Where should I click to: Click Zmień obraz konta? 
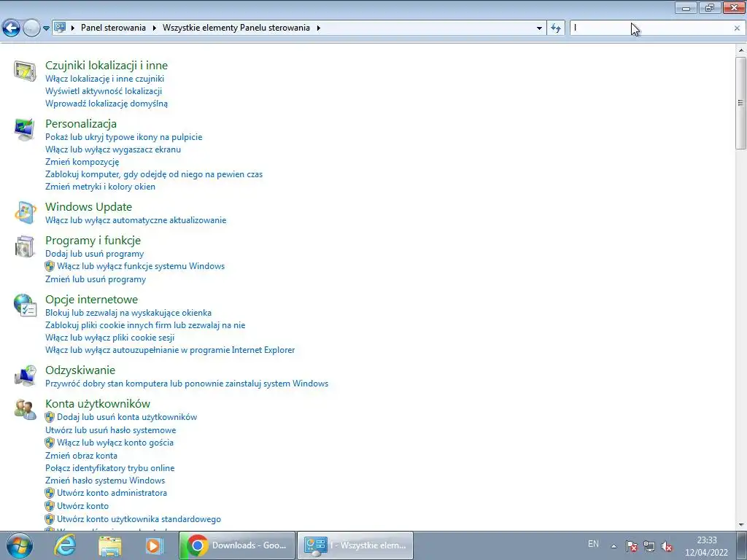click(x=81, y=456)
